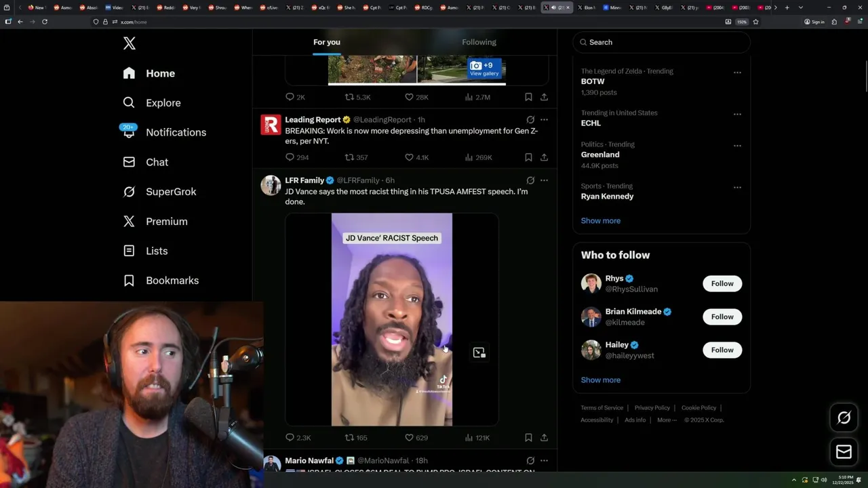Open Premium in the sidebar
Viewport: 868px width, 488px height.
point(155,222)
